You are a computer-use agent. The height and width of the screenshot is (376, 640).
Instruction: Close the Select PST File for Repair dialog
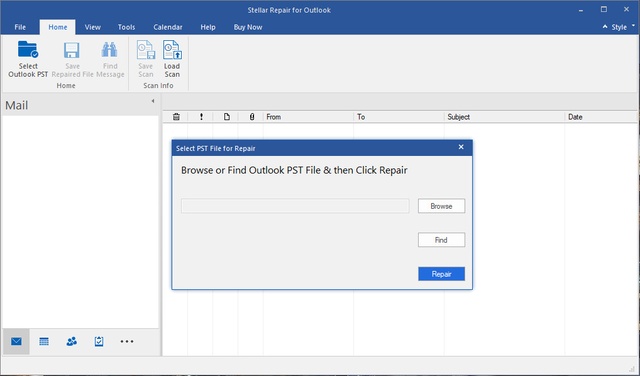461,147
